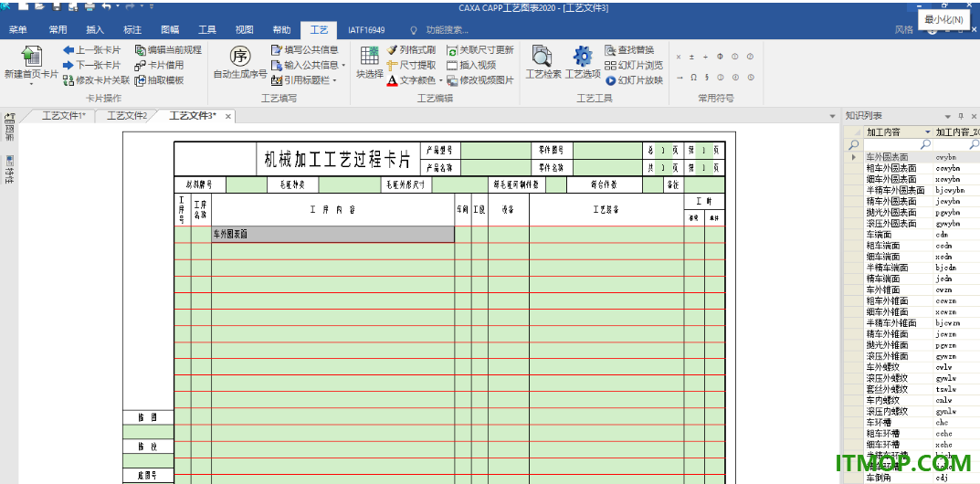
Task: Open 幻灯片浏览 slide browser
Action: click(634, 65)
